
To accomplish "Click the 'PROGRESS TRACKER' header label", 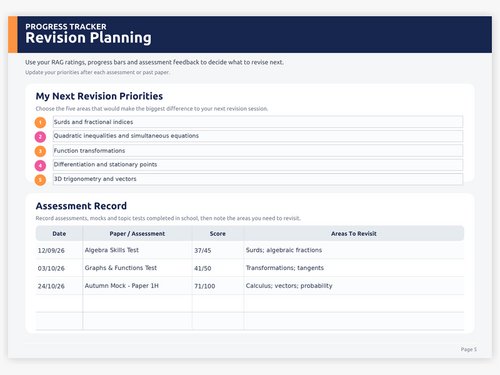I will [x=66, y=27].
